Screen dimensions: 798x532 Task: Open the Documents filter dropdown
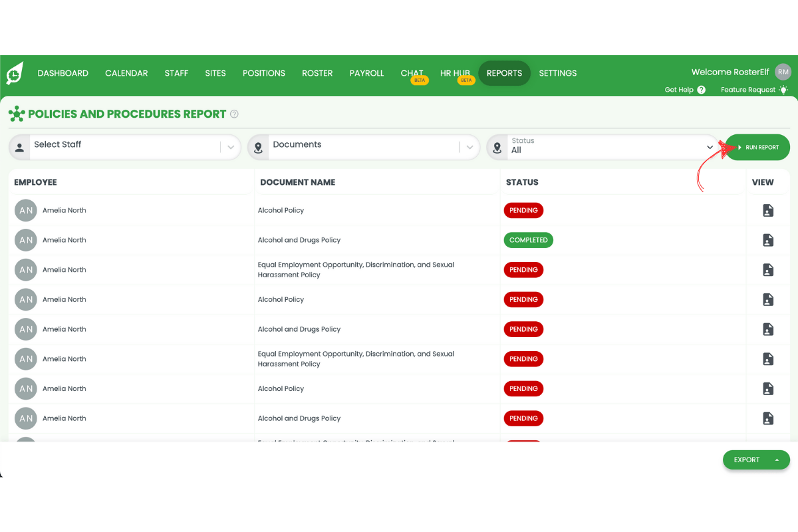(x=470, y=146)
